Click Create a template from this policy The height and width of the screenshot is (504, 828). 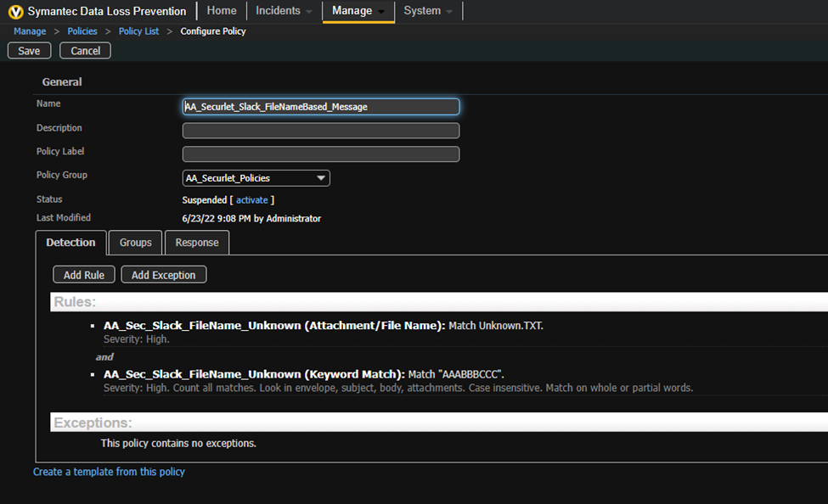click(109, 472)
